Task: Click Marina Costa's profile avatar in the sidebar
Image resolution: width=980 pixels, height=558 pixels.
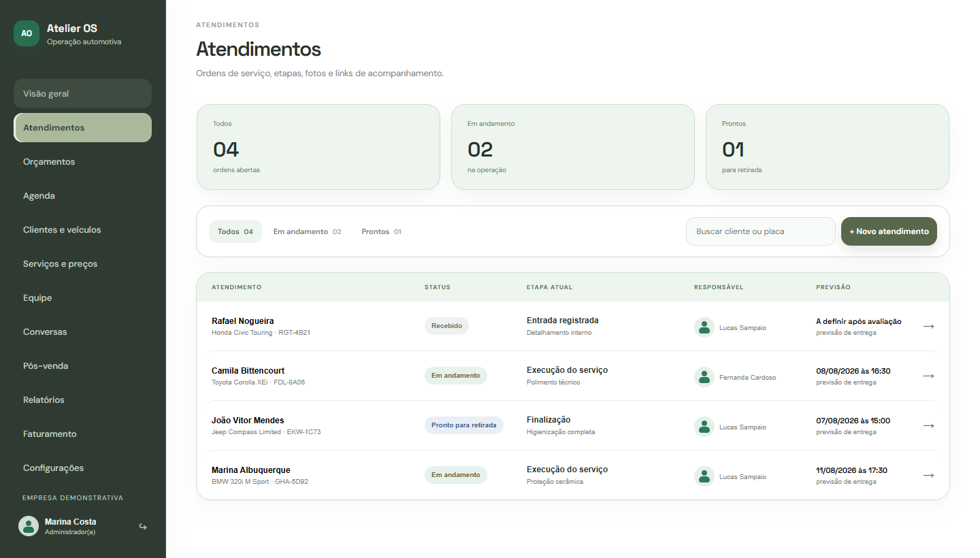Action: pyautogui.click(x=29, y=526)
